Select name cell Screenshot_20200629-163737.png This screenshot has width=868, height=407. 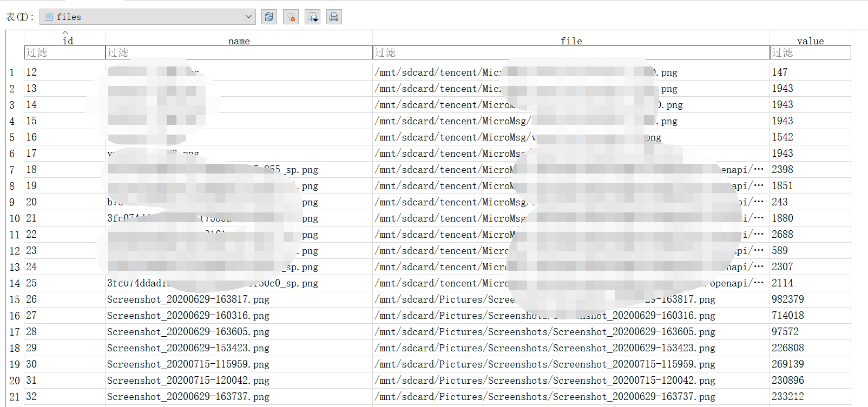tap(239, 397)
